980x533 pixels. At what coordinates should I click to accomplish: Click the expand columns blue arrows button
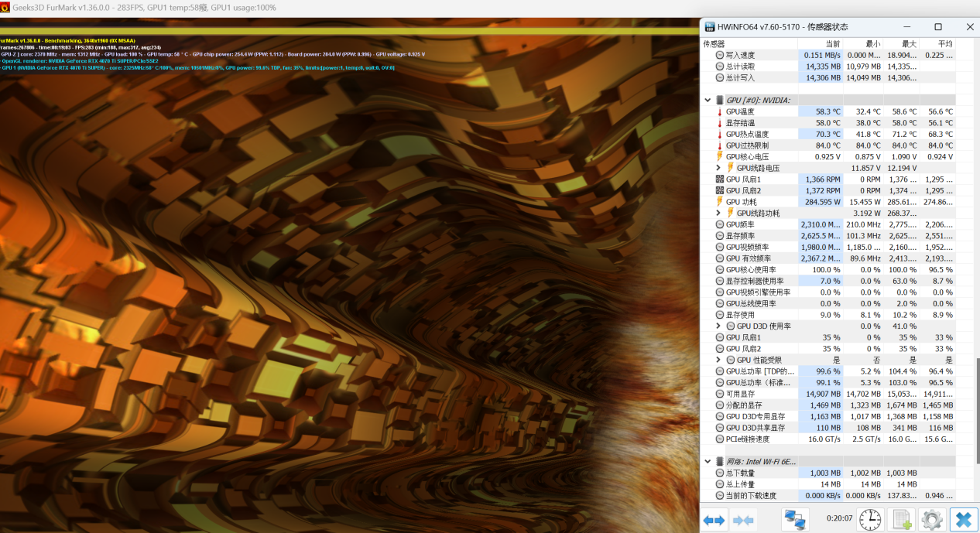click(714, 520)
